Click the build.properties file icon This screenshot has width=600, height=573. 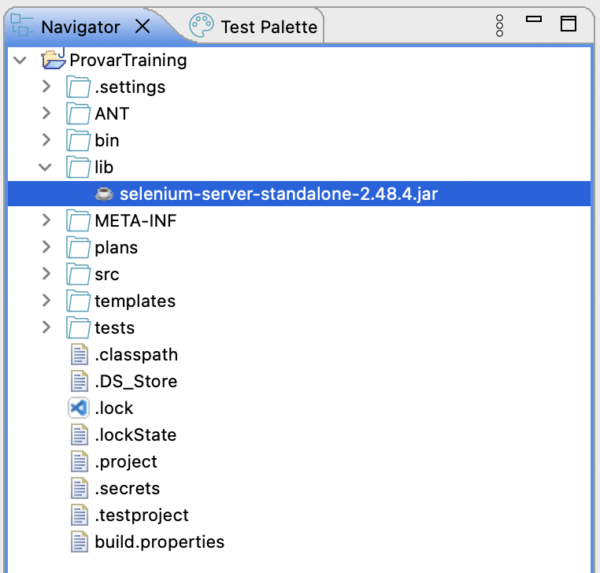point(79,542)
